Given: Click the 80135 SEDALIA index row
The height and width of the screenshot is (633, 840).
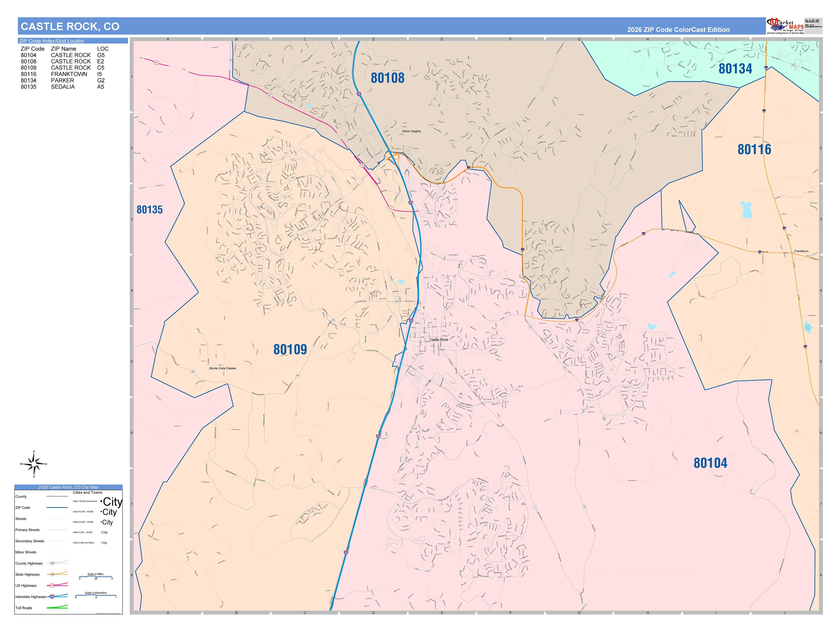Looking at the screenshot, I should click(63, 87).
